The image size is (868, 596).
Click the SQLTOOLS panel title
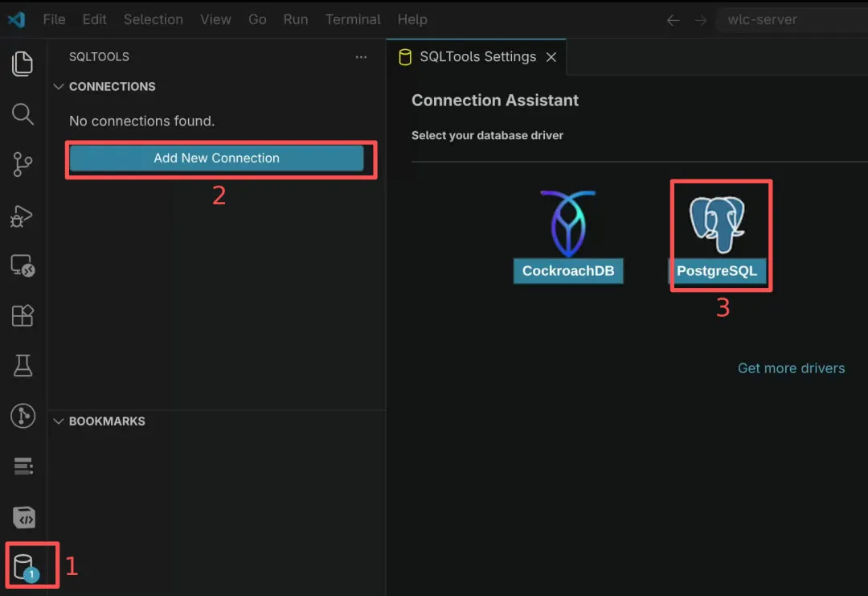pos(99,57)
